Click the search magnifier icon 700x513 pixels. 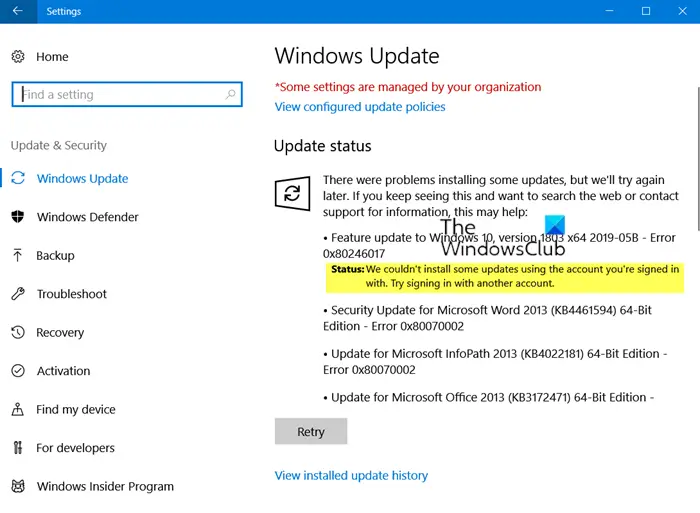pos(230,94)
